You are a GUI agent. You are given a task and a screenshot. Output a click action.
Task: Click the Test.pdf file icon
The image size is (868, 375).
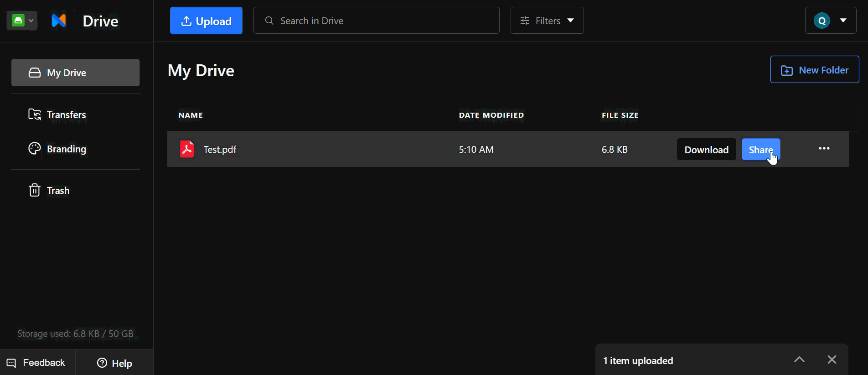(x=187, y=149)
